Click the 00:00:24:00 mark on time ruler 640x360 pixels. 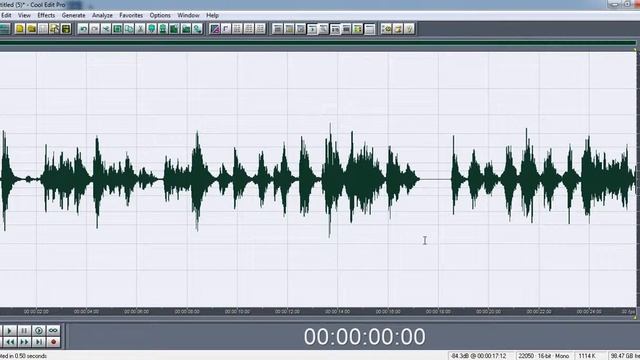(x=589, y=311)
